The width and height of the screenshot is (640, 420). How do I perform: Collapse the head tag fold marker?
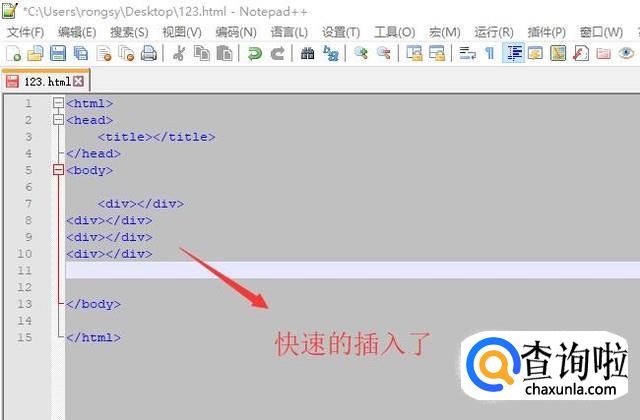click(58, 120)
